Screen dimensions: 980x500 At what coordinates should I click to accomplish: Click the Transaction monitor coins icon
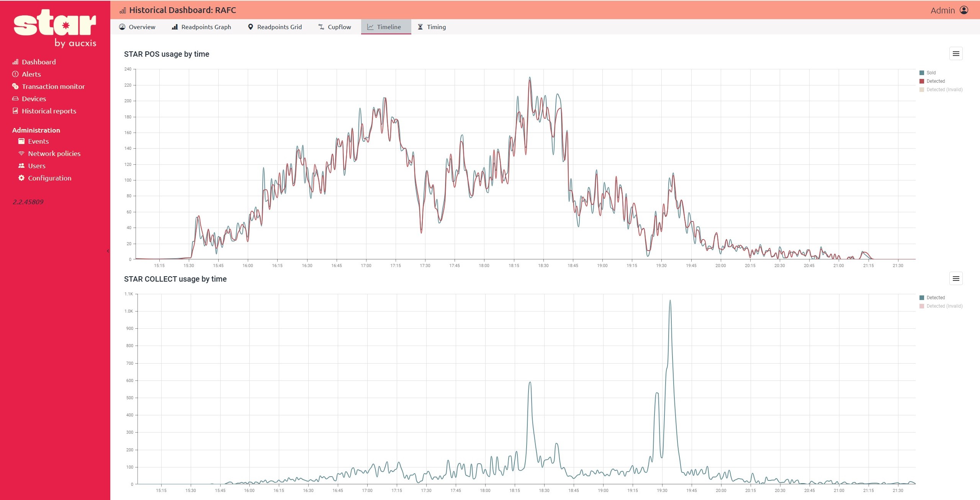pos(15,86)
